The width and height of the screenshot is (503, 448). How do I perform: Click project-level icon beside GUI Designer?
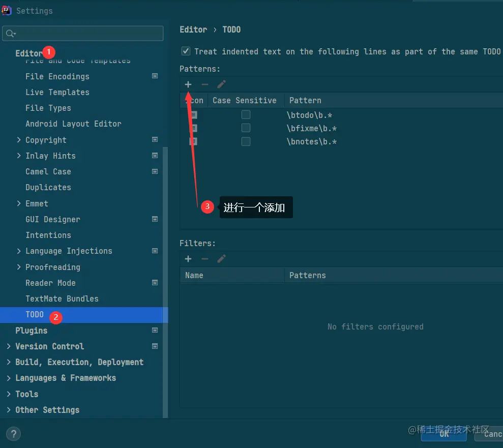pyautogui.click(x=155, y=219)
